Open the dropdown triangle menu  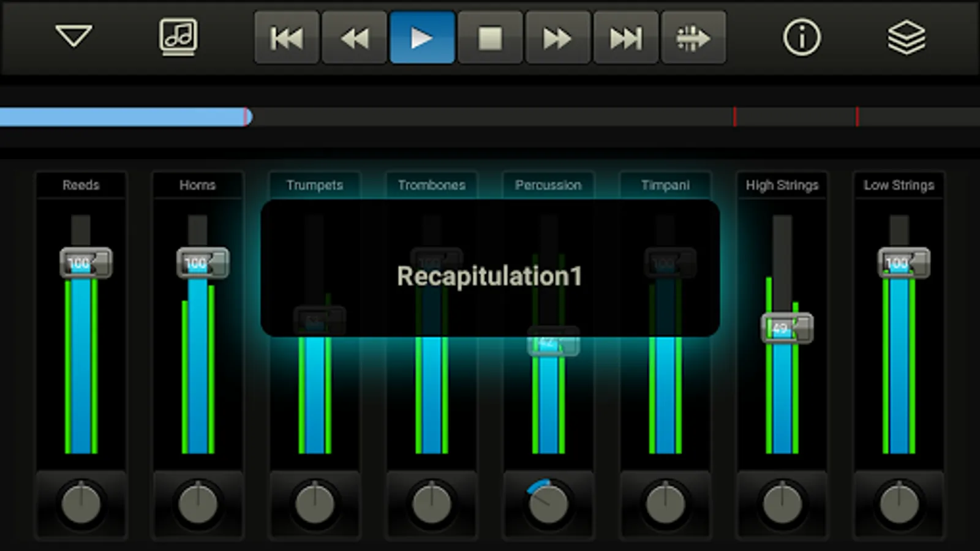[x=73, y=36]
